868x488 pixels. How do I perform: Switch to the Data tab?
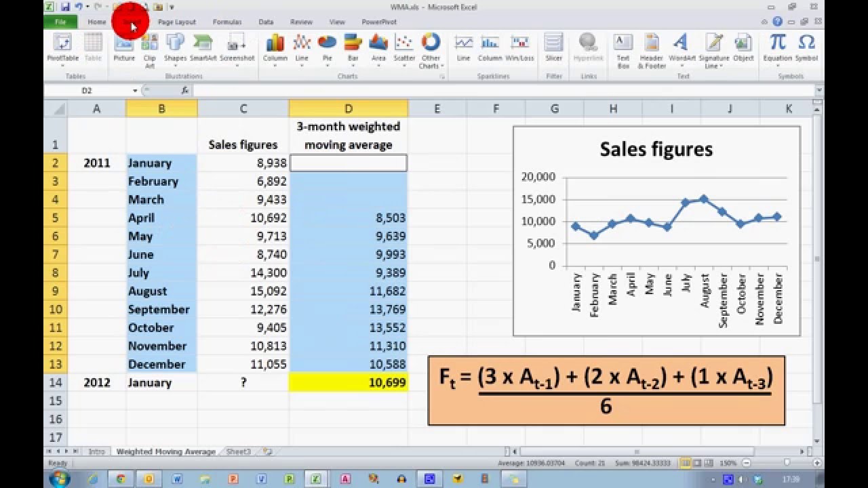click(x=266, y=22)
